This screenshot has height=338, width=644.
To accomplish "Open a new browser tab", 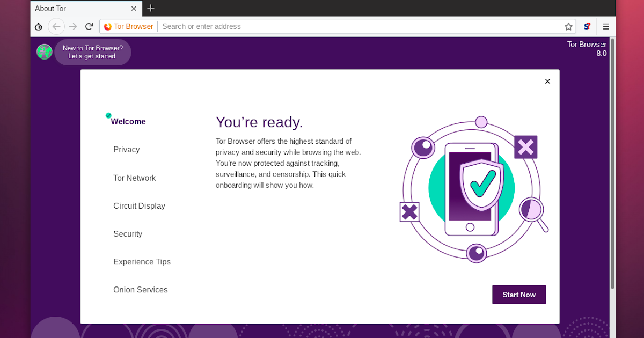I will pos(150,8).
